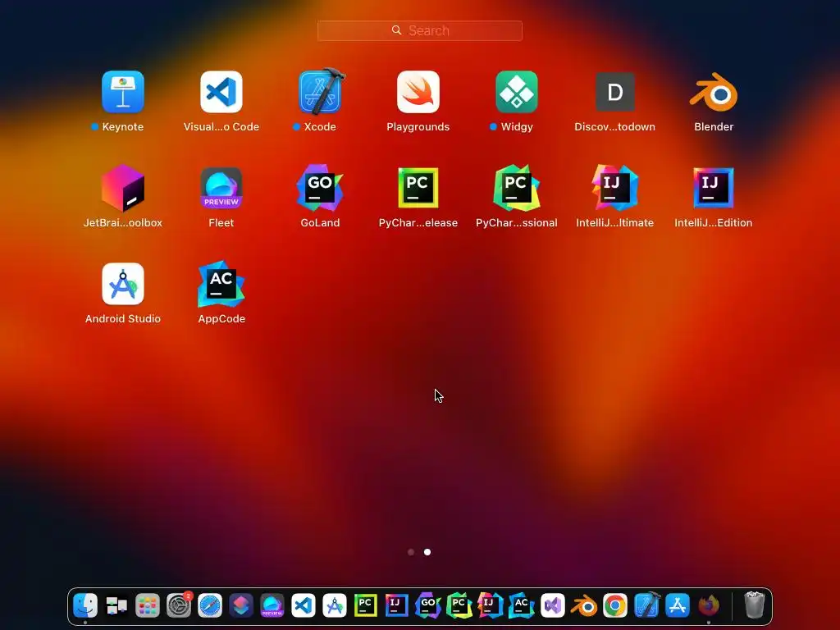The height and width of the screenshot is (630, 840).
Task: Launch Safari from the Dock
Action: 210,606
